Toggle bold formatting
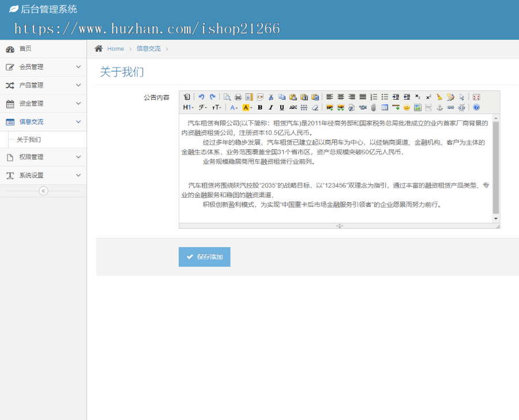 click(x=259, y=107)
